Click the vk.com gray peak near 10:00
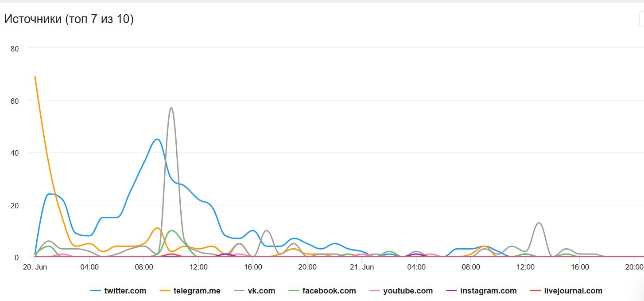This screenshot has height=301, width=644. pyautogui.click(x=171, y=108)
